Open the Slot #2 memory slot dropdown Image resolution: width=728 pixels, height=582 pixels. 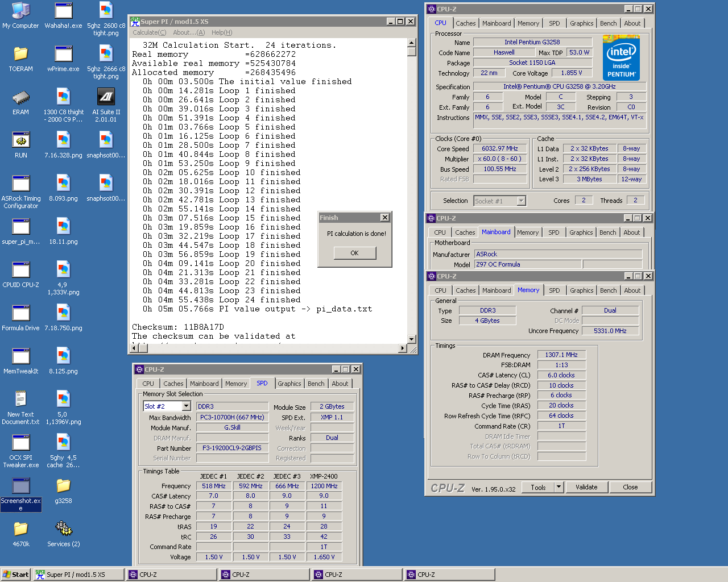[x=186, y=406]
